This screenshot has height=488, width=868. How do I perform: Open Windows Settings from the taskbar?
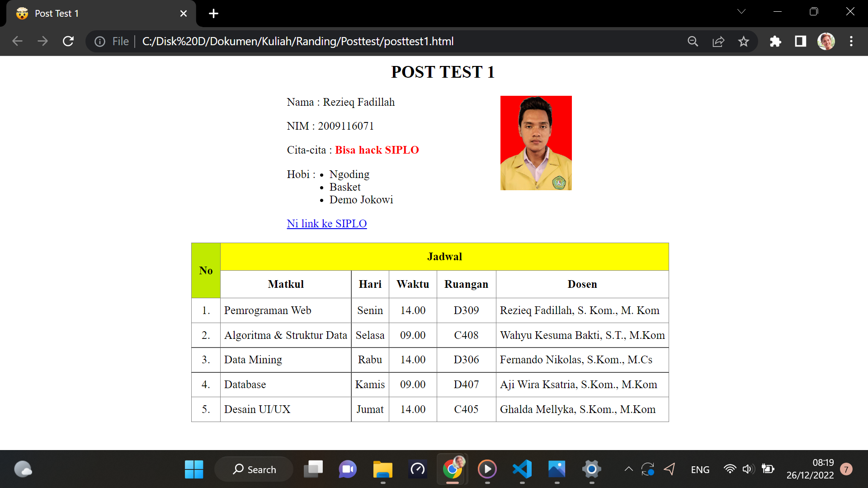[592, 469]
